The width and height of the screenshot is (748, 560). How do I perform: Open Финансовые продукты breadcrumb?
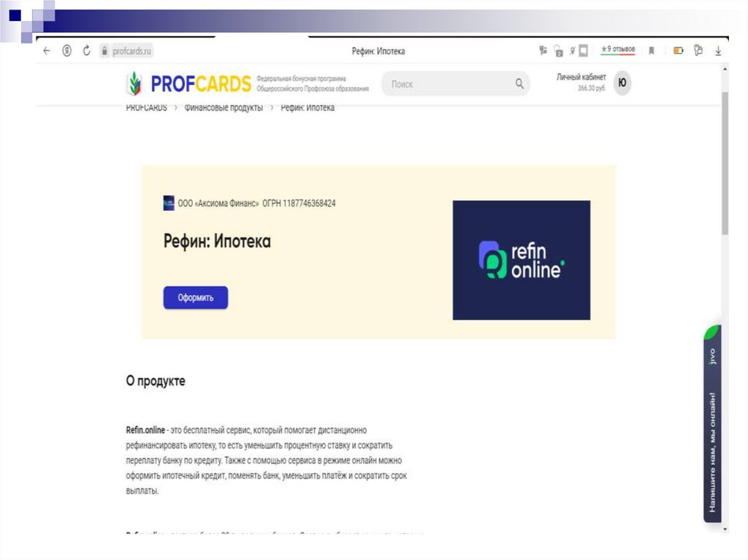click(x=224, y=108)
